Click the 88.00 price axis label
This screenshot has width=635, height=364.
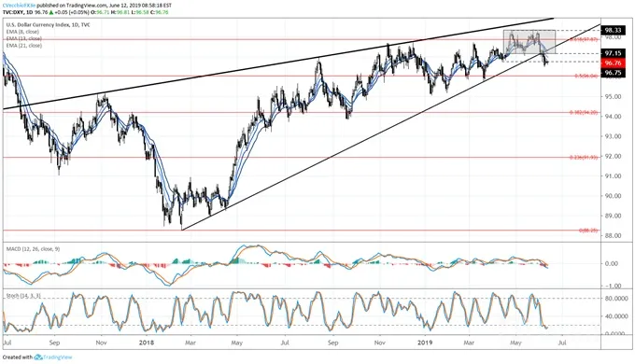(613, 235)
